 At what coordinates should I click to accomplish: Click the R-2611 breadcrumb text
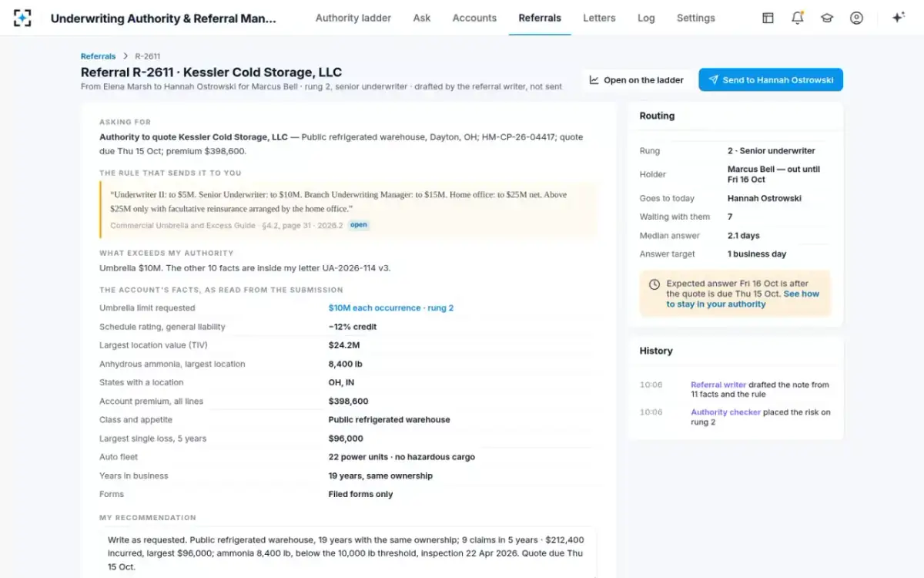point(147,56)
